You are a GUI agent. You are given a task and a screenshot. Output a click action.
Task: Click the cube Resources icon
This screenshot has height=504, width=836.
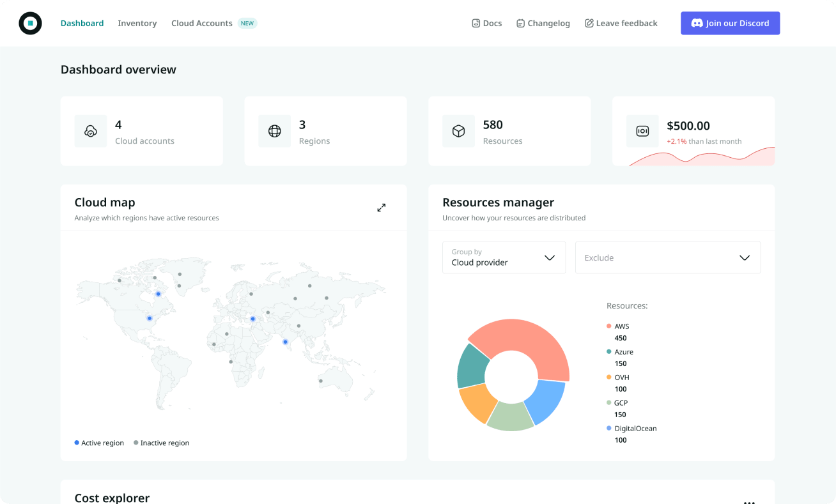[x=458, y=131]
